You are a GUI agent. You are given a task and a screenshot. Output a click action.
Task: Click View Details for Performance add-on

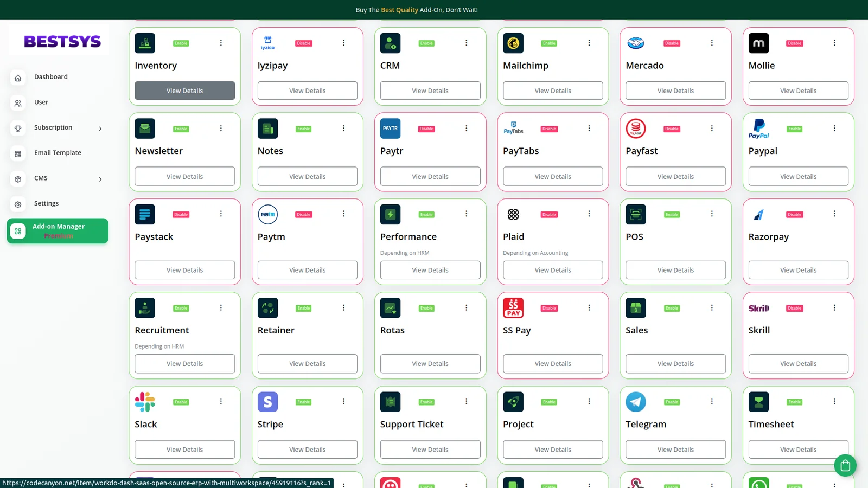(x=430, y=270)
